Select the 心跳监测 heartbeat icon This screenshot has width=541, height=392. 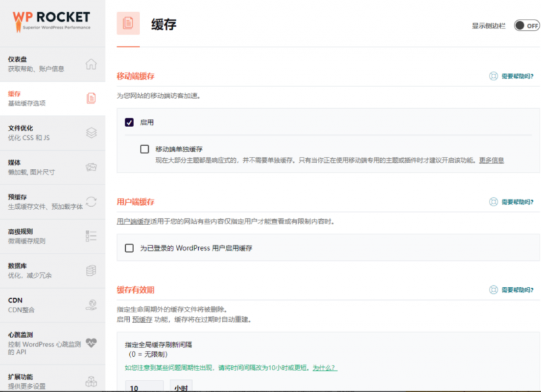(x=91, y=343)
